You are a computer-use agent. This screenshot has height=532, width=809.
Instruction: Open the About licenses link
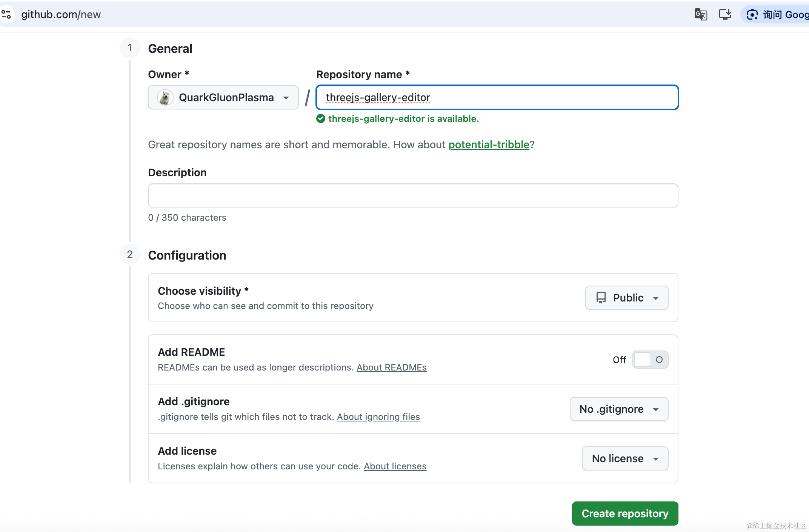click(x=395, y=466)
